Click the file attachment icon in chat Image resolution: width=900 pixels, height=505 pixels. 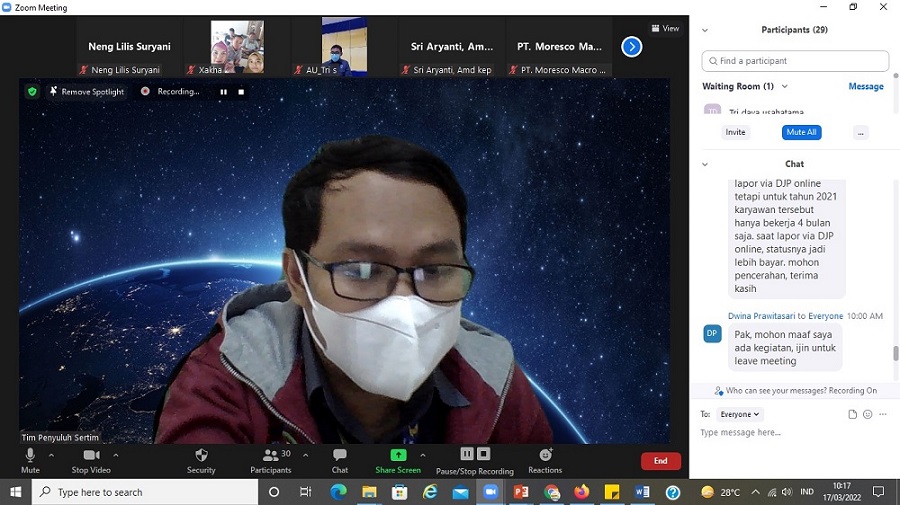pyautogui.click(x=852, y=414)
